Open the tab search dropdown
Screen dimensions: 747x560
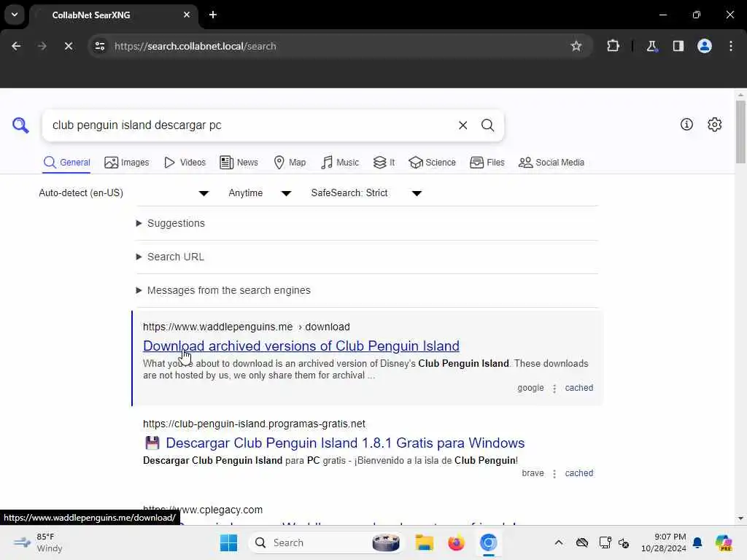15,15
